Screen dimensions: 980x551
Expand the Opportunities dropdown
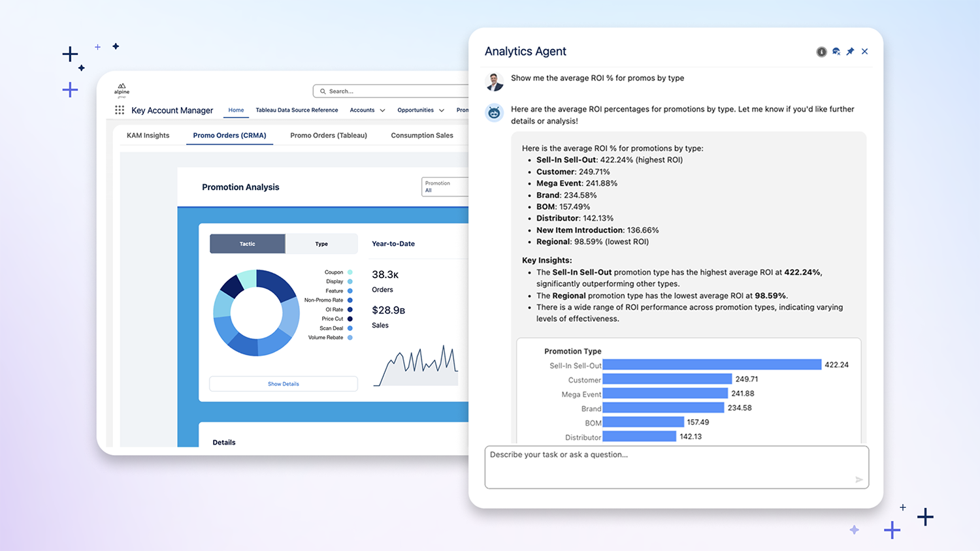tap(420, 110)
